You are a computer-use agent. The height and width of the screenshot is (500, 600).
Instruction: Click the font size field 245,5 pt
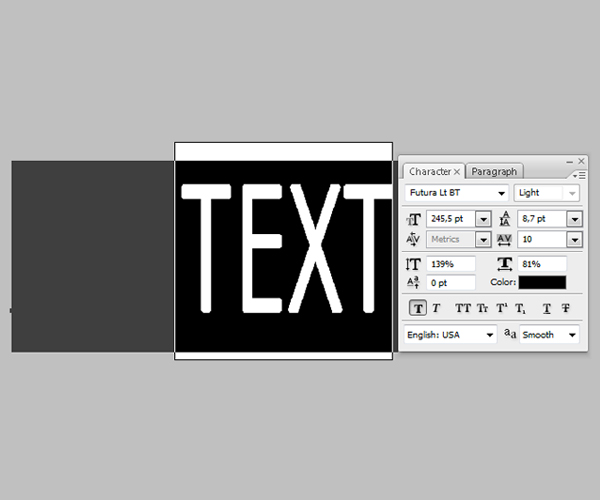click(451, 219)
